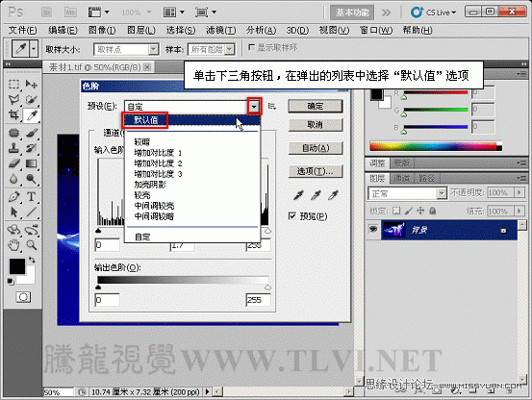
Task: Select the Move tool
Action: [x=31, y=84]
